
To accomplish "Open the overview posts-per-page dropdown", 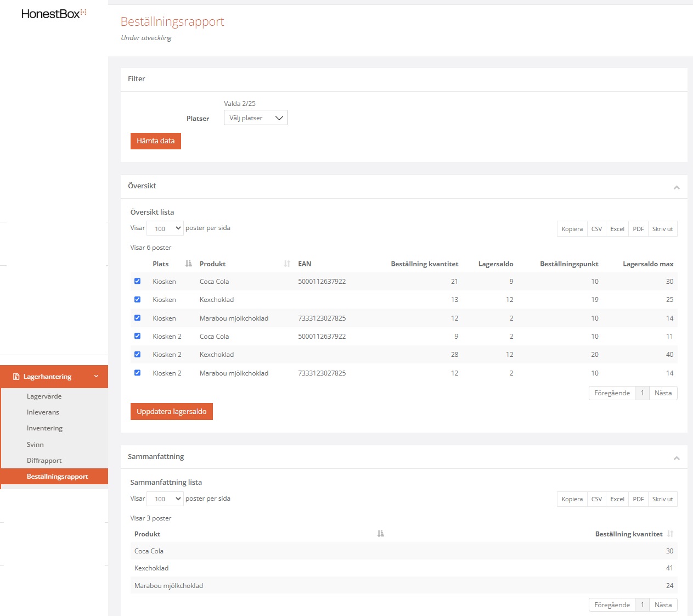I will 165,228.
